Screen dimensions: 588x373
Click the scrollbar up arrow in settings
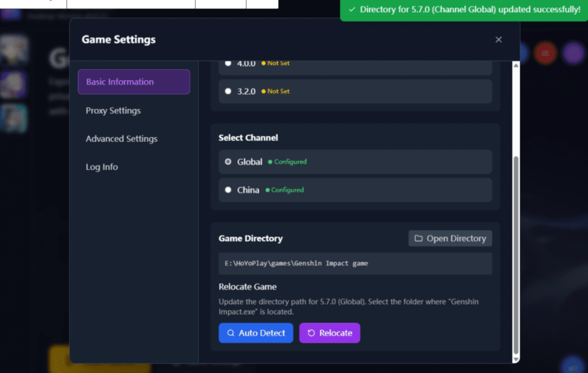(x=515, y=66)
